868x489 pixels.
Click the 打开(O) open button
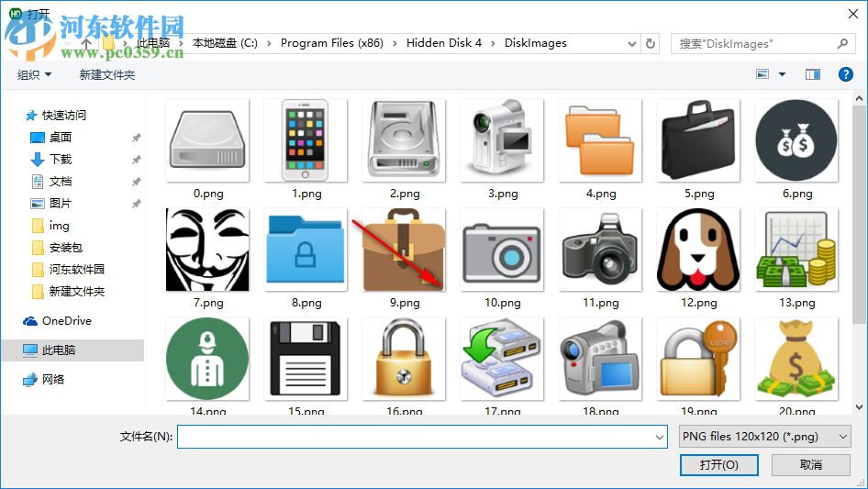[x=719, y=464]
